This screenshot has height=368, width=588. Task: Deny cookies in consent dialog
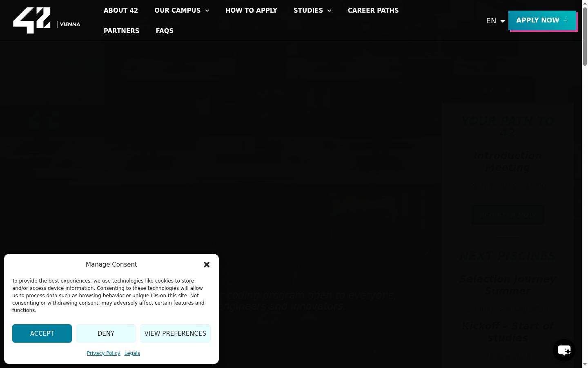coord(106,333)
